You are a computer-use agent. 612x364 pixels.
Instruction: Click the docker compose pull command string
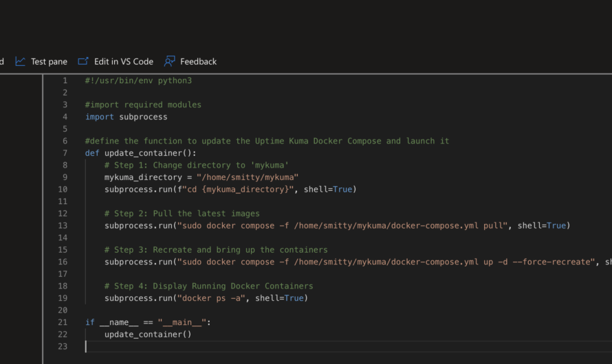coord(342,226)
